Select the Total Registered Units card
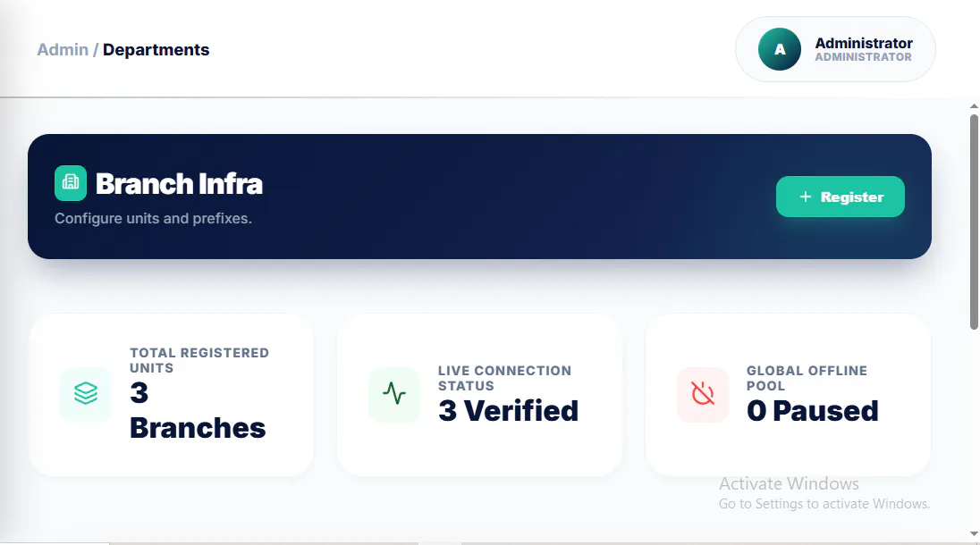Viewport: 980px width, 545px height. [x=172, y=395]
